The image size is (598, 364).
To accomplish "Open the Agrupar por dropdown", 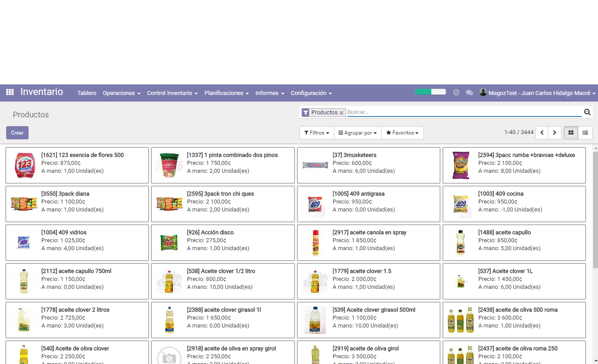I will [x=357, y=133].
